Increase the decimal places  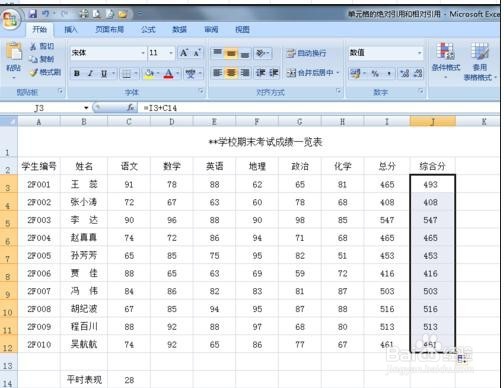coord(405,73)
